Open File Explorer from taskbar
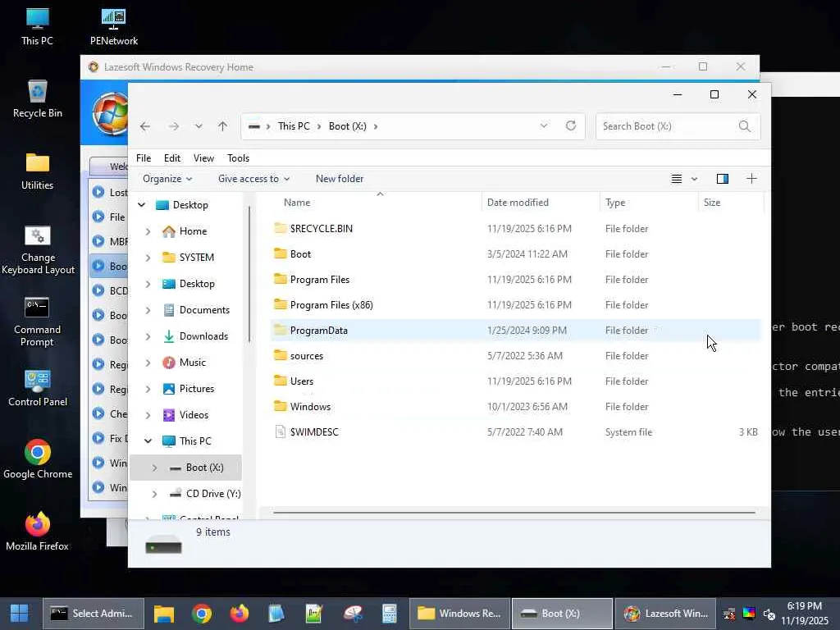The height and width of the screenshot is (630, 840). (164, 614)
